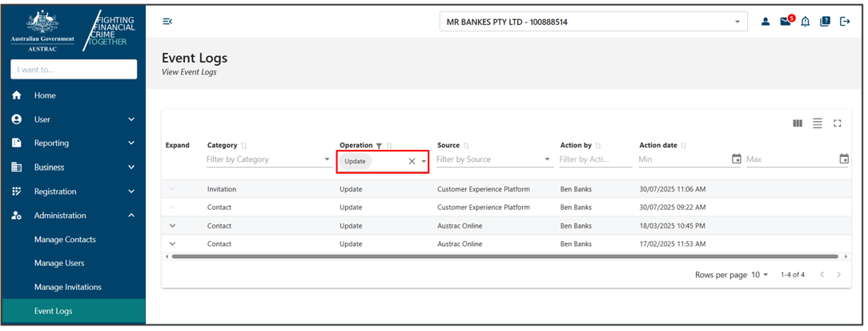Expand the Business menu chevron
This screenshot has width=868, height=331.
pyautogui.click(x=131, y=167)
